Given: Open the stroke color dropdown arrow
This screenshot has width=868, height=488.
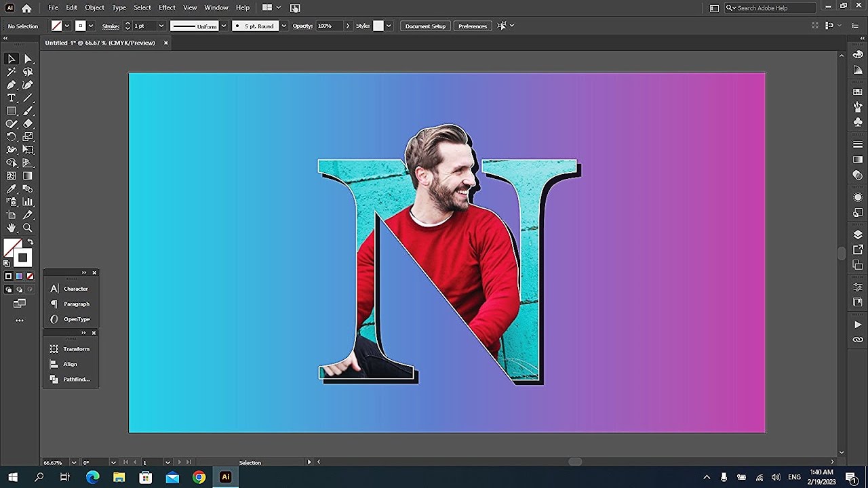Looking at the screenshot, I should coord(90,26).
